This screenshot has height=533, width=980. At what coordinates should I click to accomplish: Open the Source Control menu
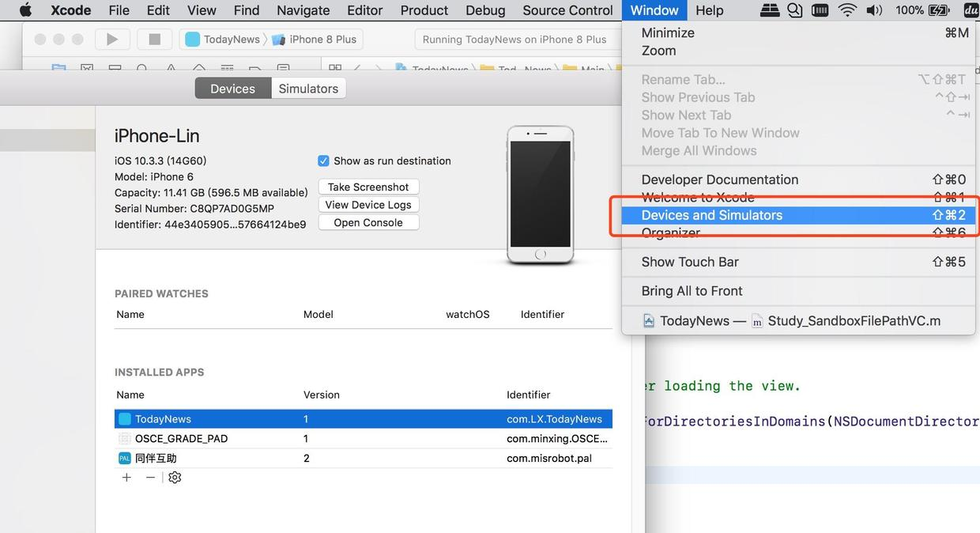click(x=567, y=10)
